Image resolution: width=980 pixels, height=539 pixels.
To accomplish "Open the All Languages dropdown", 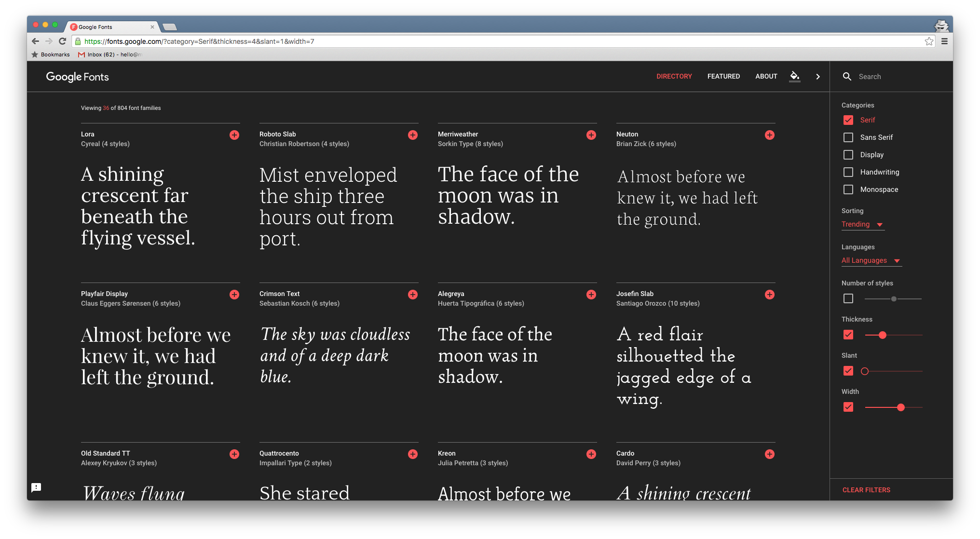I will point(871,260).
